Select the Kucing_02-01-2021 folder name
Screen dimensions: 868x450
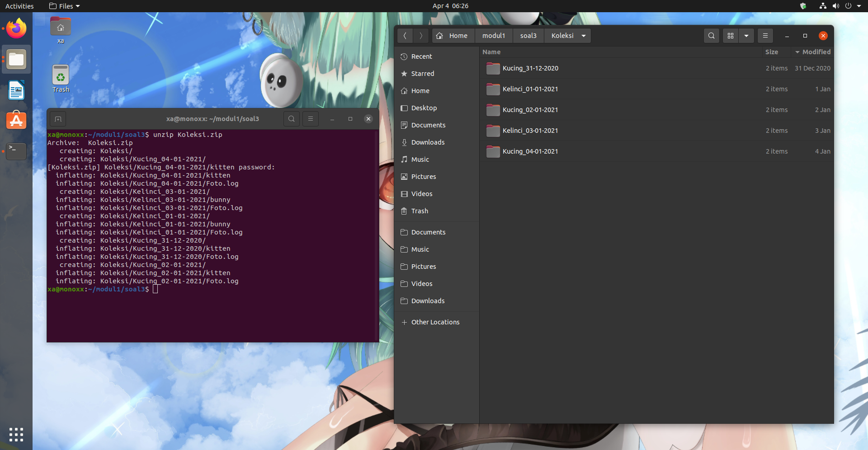click(x=530, y=110)
